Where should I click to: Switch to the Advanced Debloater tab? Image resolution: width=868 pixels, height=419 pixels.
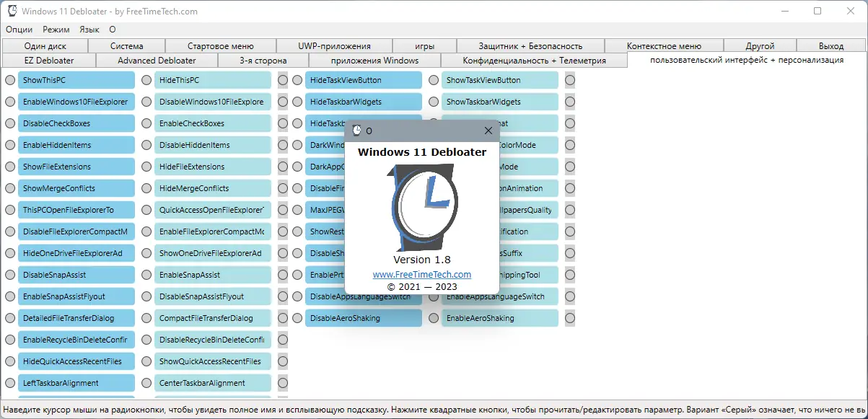[157, 60]
